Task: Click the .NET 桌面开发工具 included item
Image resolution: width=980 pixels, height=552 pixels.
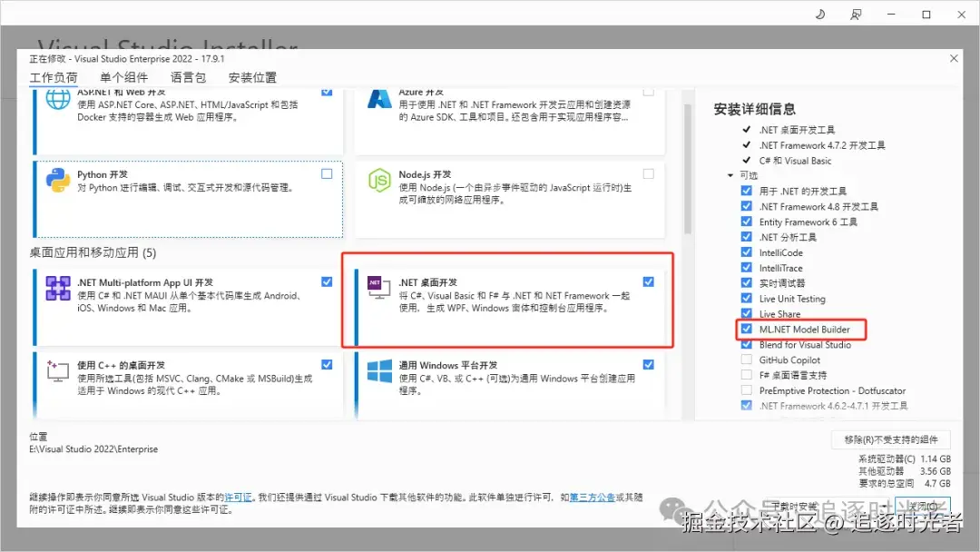Action: [x=797, y=130]
